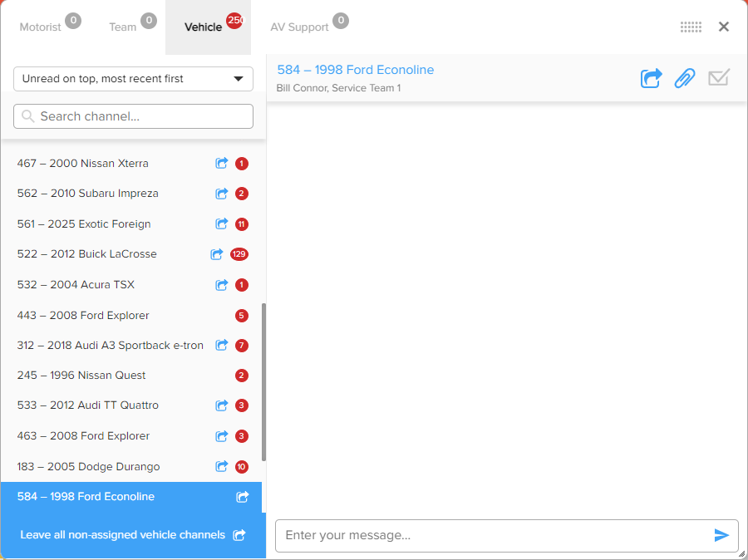Click the Vehicle tab 250 unread badge
The height and width of the screenshot is (560, 748).
click(234, 20)
